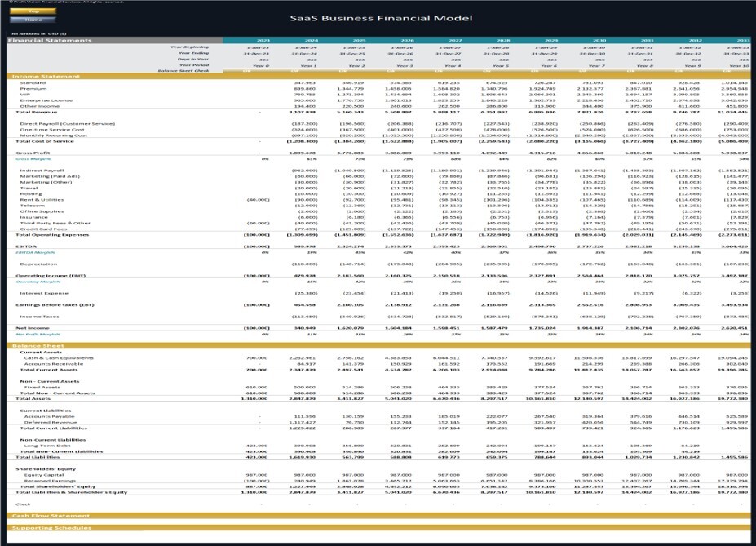Viewport: 756px width, 546px height.
Task: Select the Total Revenue row label
Action: (x=36, y=112)
